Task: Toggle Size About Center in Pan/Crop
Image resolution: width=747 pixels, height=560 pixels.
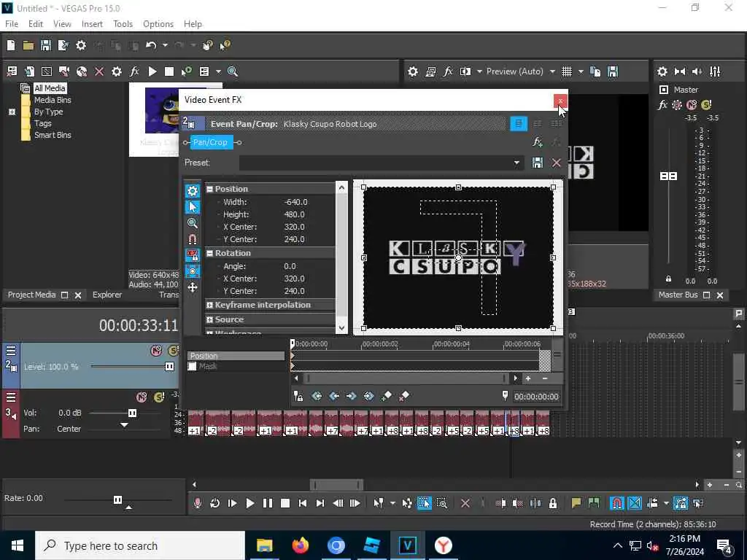Action: pyautogui.click(x=193, y=271)
